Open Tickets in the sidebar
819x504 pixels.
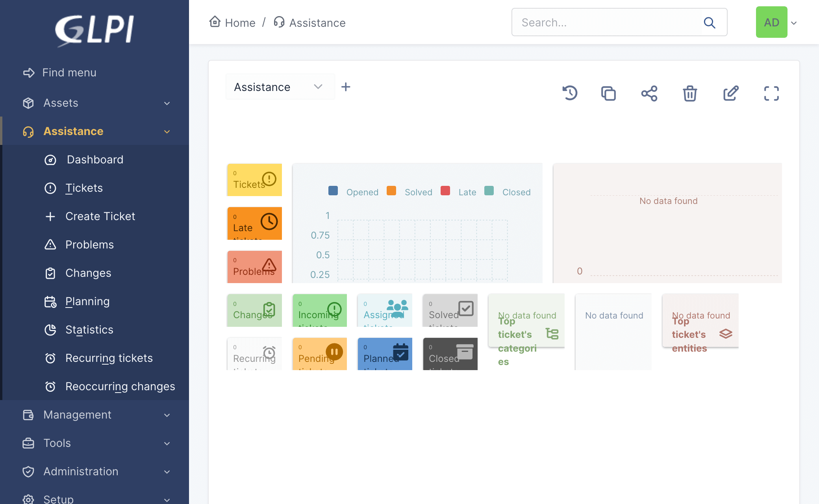point(84,188)
